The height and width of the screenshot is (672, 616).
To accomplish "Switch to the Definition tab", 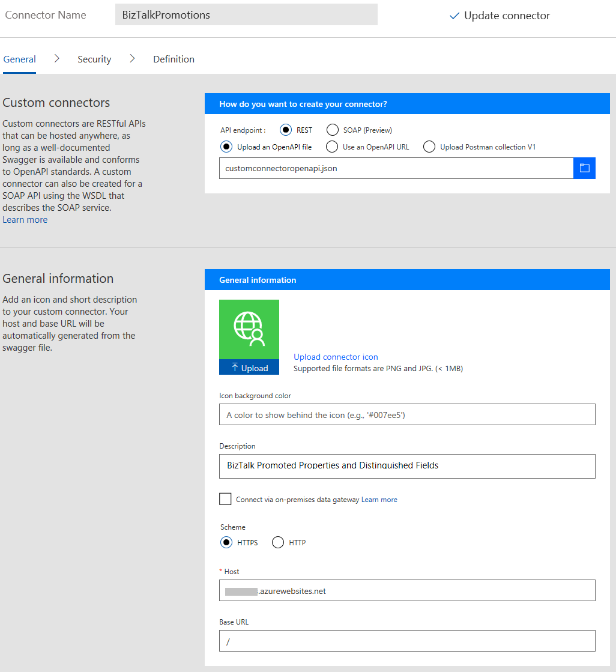I will [x=174, y=59].
